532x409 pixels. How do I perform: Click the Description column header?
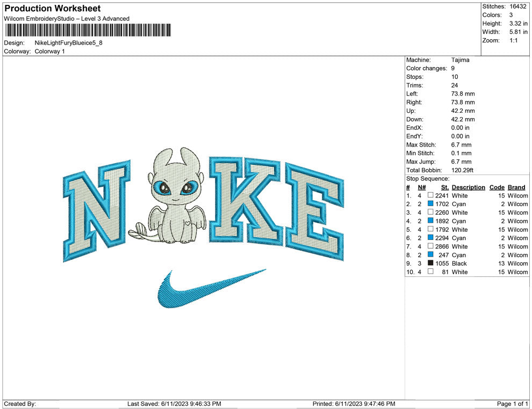pos(469,187)
